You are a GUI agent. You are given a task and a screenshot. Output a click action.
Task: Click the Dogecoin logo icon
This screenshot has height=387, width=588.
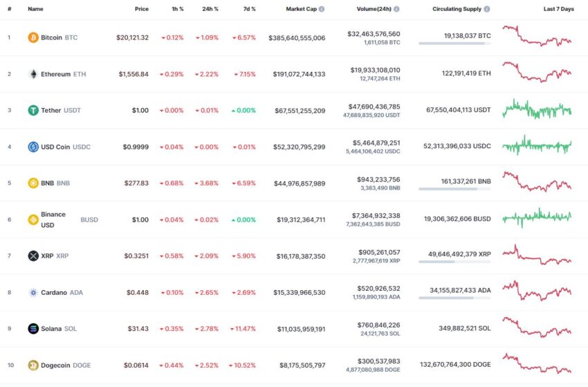coord(33,366)
